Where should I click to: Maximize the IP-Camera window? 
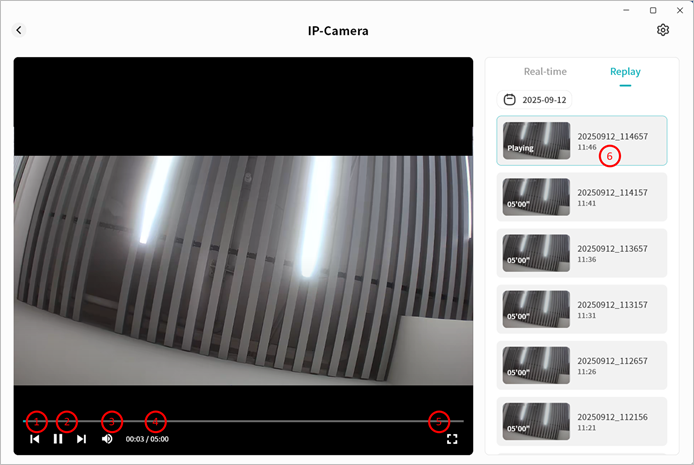(653, 10)
